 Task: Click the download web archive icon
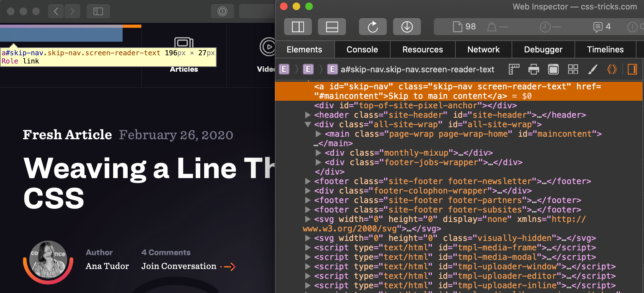click(x=407, y=27)
